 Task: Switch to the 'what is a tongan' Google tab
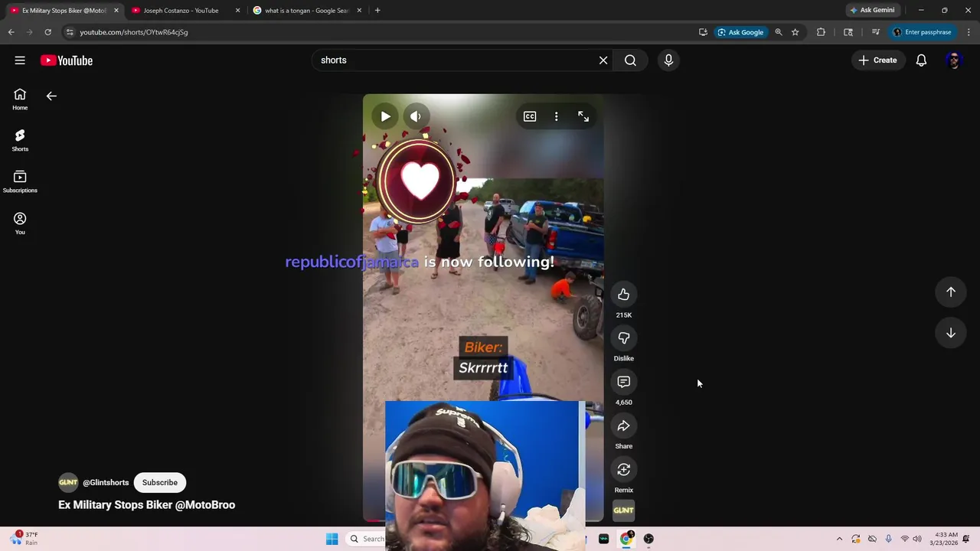306,11
